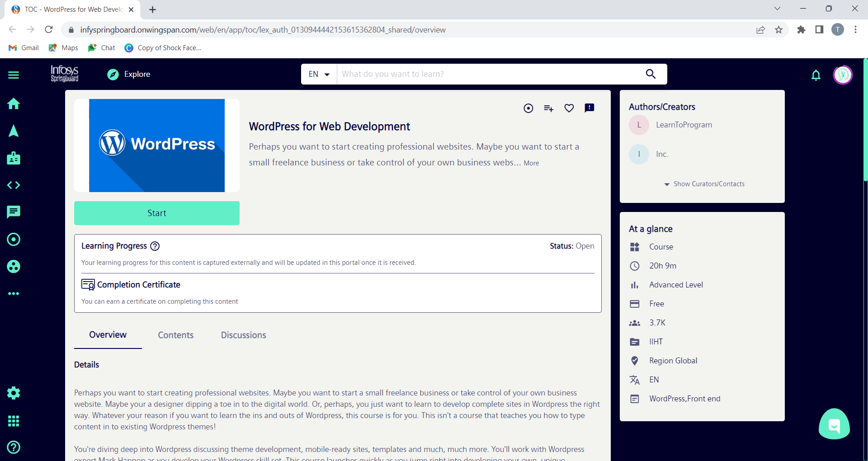Open Copy of Shock Face bookmark
Screen dimensions: 868x461
coord(163,48)
